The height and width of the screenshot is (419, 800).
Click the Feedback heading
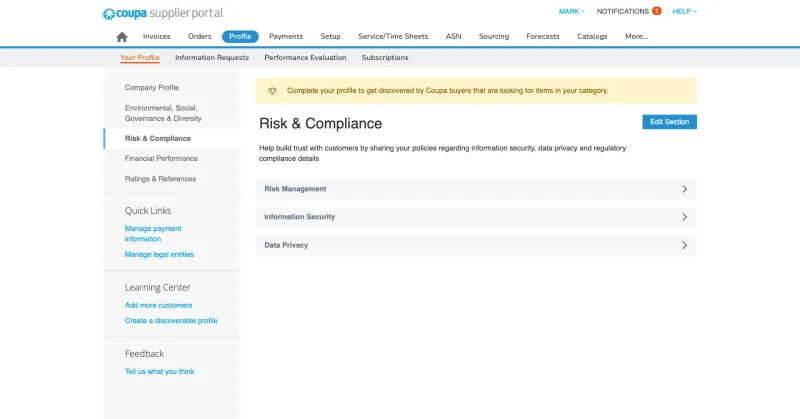[144, 354]
